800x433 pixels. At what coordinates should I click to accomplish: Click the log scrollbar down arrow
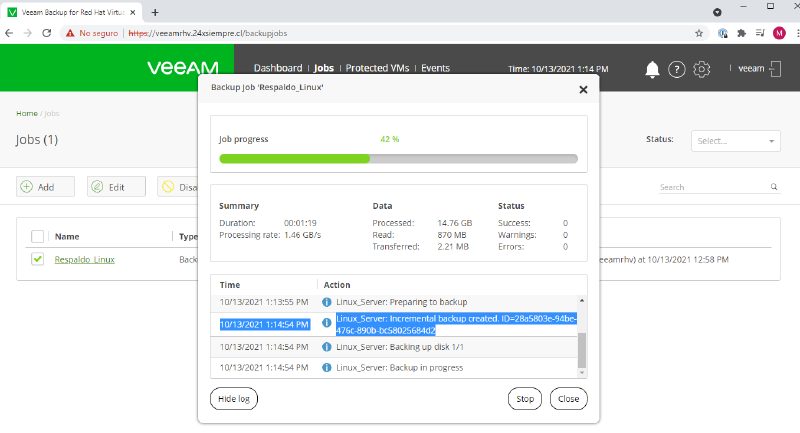[x=582, y=373]
